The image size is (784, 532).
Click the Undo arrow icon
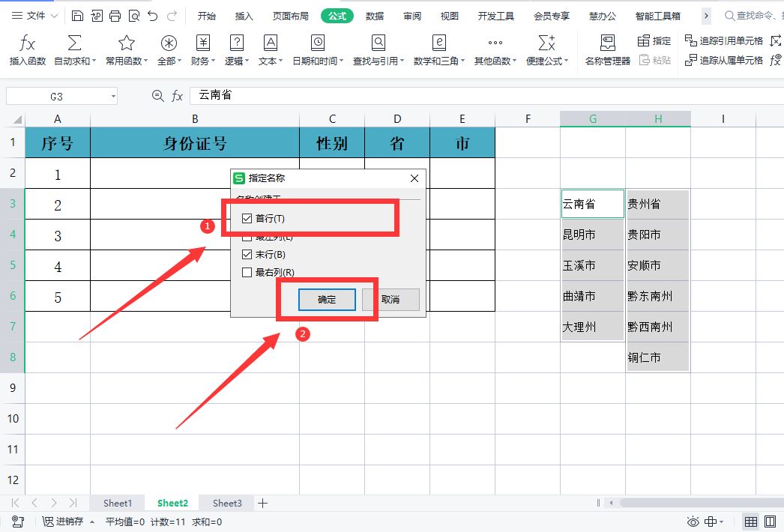click(152, 16)
